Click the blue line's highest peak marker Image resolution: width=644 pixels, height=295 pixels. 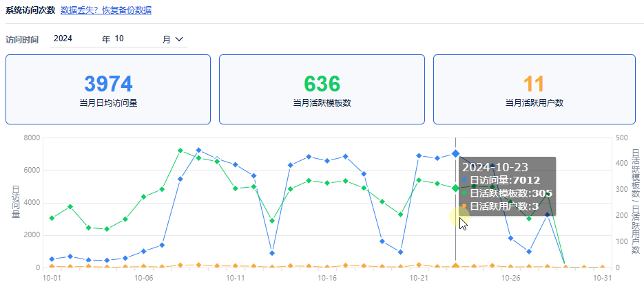pyautogui.click(x=198, y=150)
